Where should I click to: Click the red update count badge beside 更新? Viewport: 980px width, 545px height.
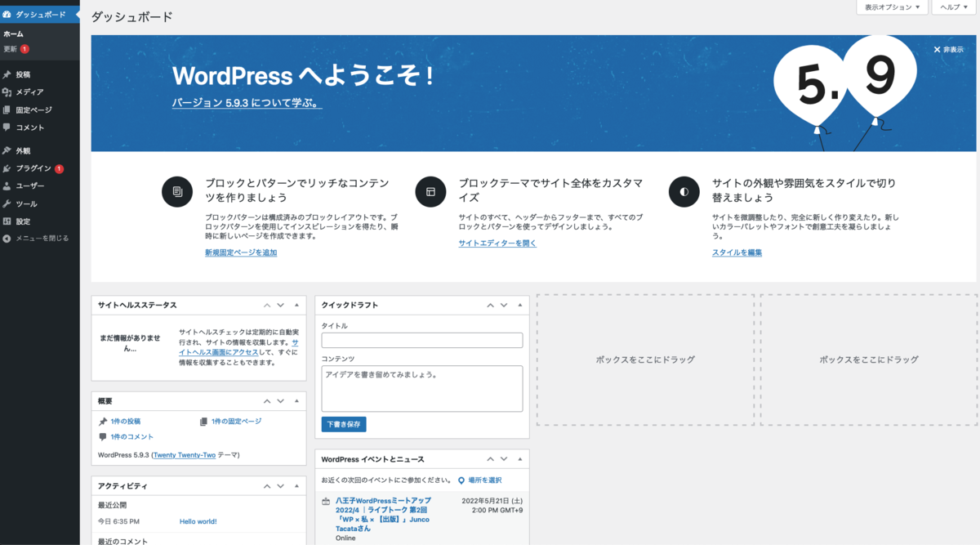[24, 49]
